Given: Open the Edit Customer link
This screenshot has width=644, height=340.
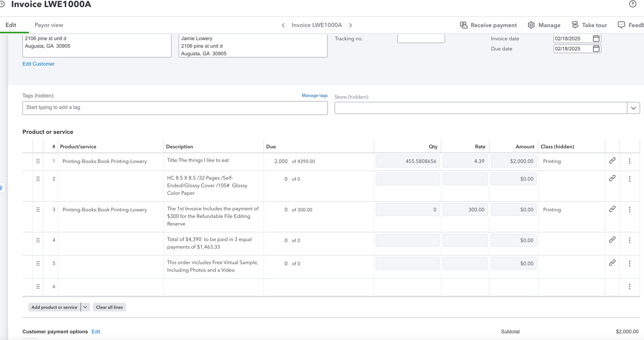Looking at the screenshot, I should coord(38,64).
